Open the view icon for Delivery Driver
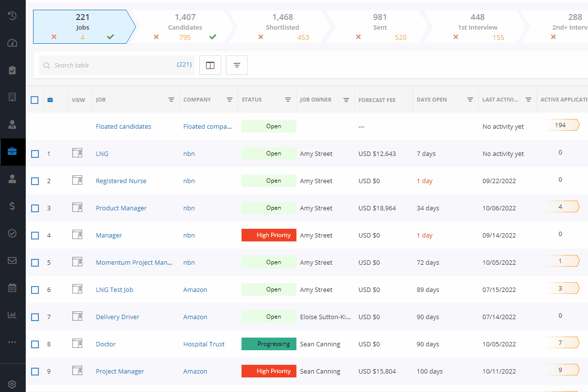588x392 pixels. (77, 317)
